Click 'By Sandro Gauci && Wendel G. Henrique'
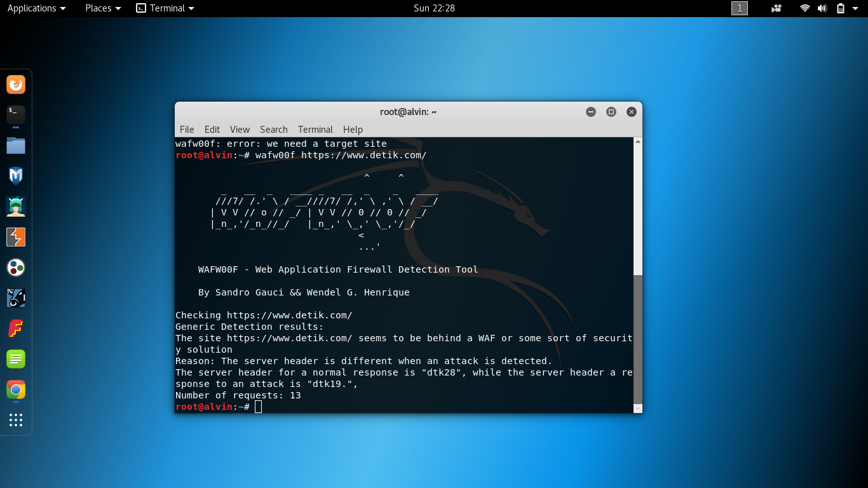This screenshot has height=488, width=868. (304, 292)
